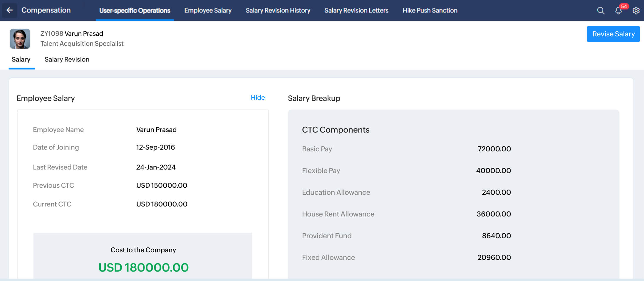Image resolution: width=644 pixels, height=281 pixels.
Task: Switch to Employee Salary tab
Action: click(208, 11)
